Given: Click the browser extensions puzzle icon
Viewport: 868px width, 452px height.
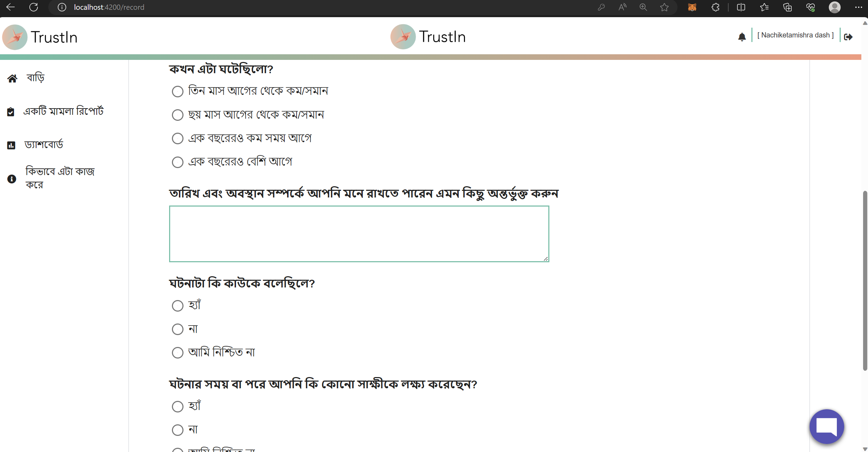Looking at the screenshot, I should [x=715, y=7].
